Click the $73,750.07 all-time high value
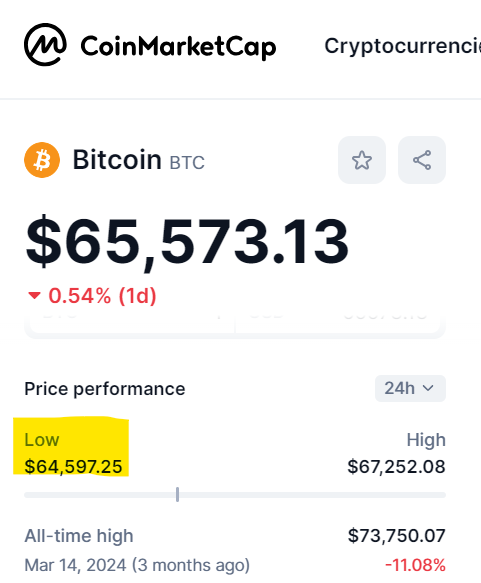Image resolution: width=481 pixels, height=583 pixels. tap(397, 535)
